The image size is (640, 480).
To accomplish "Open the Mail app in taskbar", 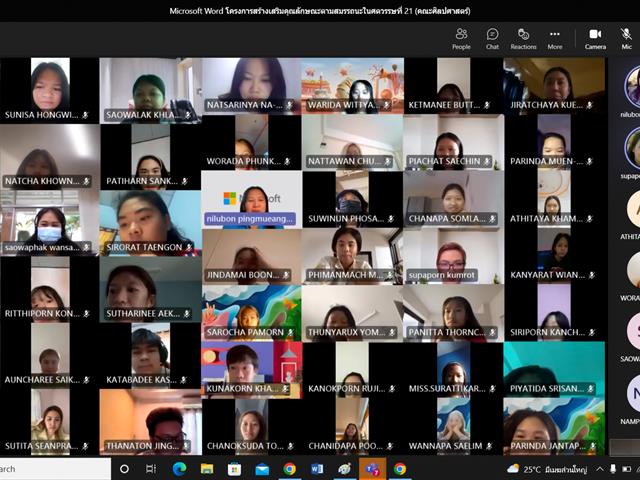I will point(262,469).
